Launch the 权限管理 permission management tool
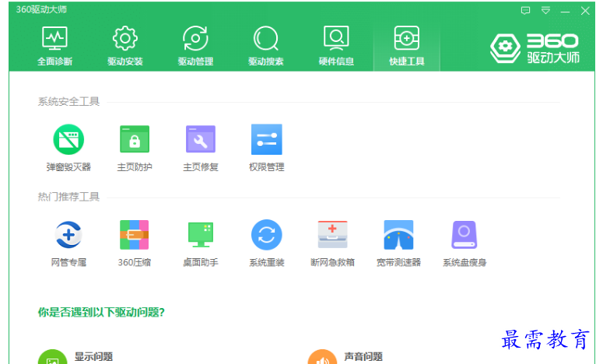Viewport: 596px width, 364px height. point(266,148)
